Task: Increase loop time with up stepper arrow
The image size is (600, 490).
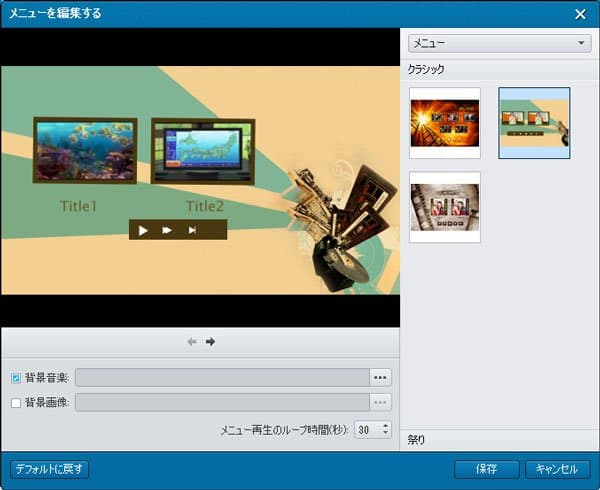Action: [x=386, y=425]
